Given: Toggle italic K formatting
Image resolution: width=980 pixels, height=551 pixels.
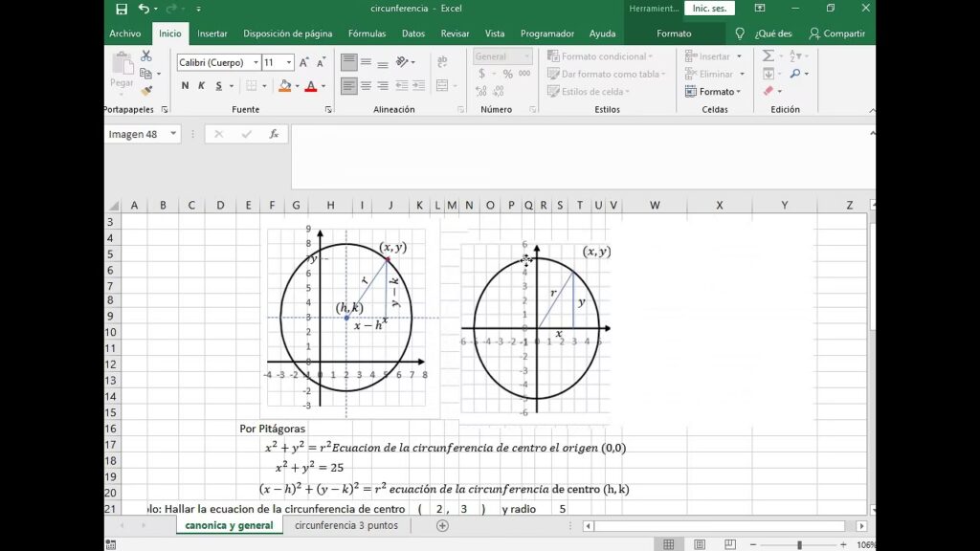Looking at the screenshot, I should coord(201,86).
